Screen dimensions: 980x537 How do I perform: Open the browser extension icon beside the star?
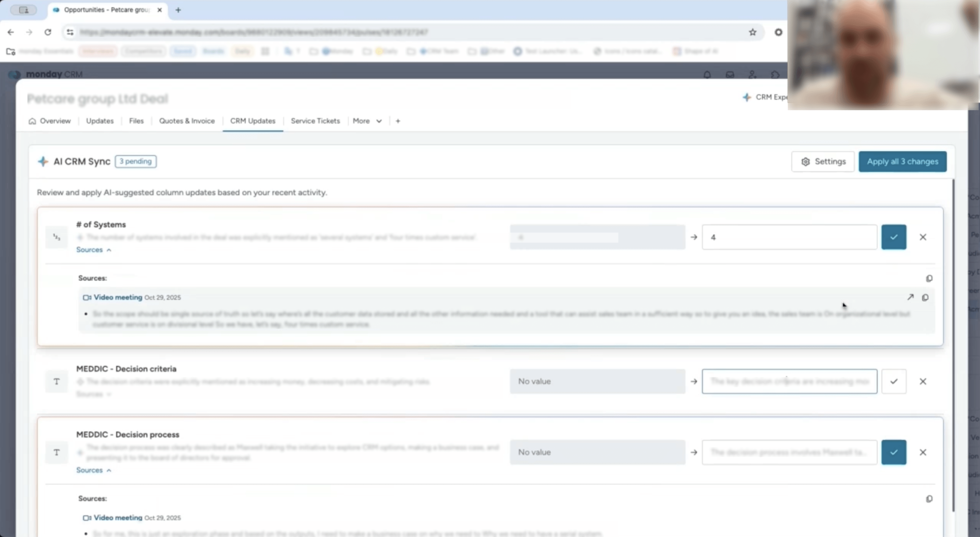click(778, 32)
